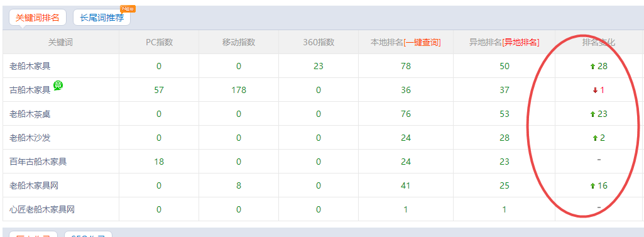Viewport: 644px width, 237px height.
Task: Click local rank 36 for 古船木家具
Action: coord(406,90)
